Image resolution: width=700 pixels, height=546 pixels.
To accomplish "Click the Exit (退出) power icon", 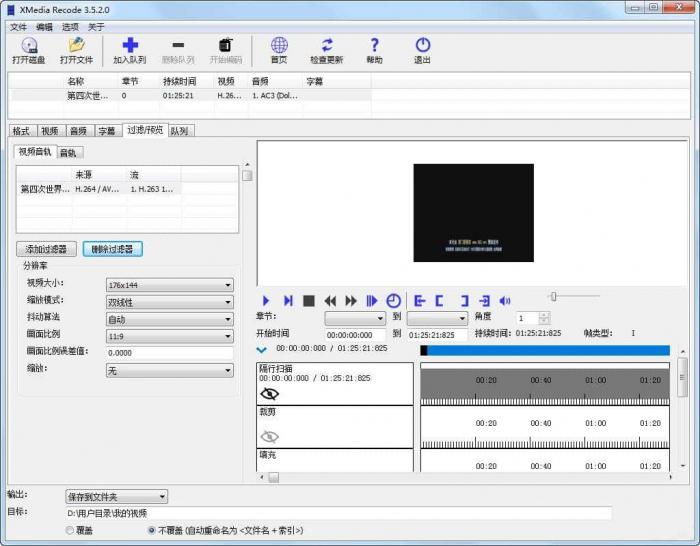I will [x=423, y=46].
